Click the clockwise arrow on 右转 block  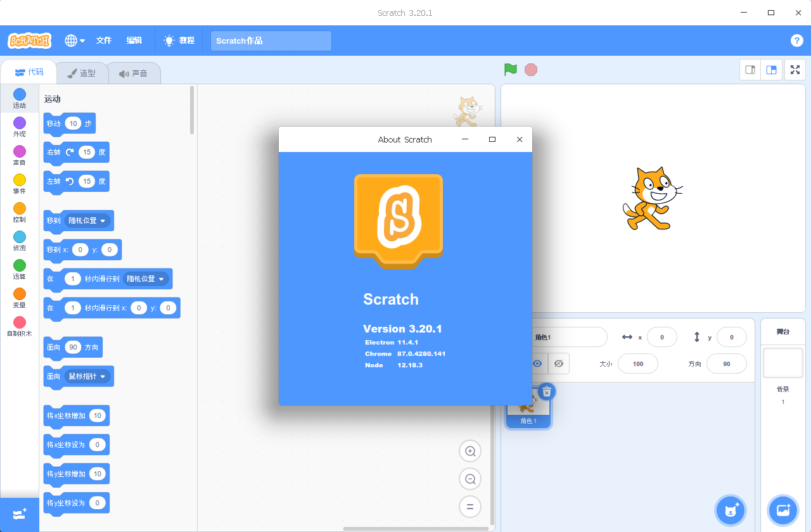[70, 152]
